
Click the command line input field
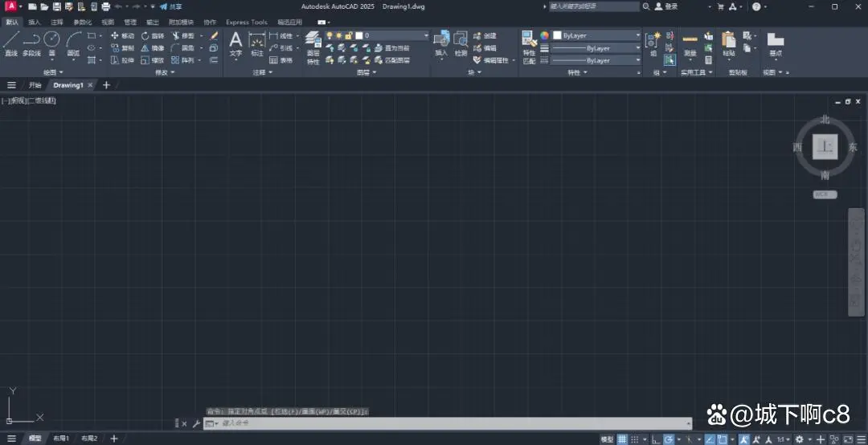coord(448,423)
